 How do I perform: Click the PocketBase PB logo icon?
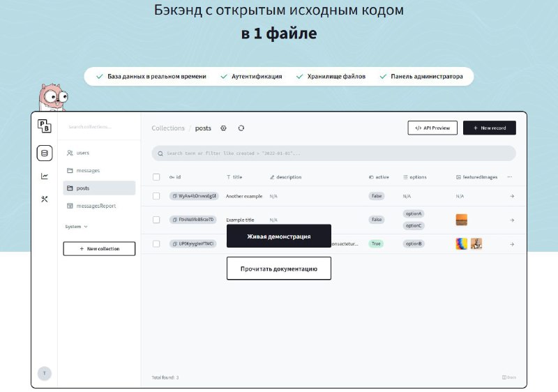click(x=45, y=126)
